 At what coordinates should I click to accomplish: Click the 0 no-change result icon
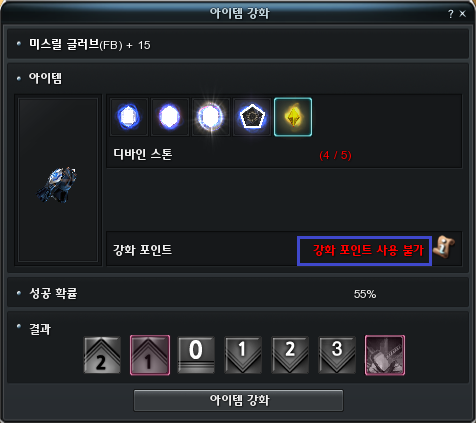[x=196, y=355]
